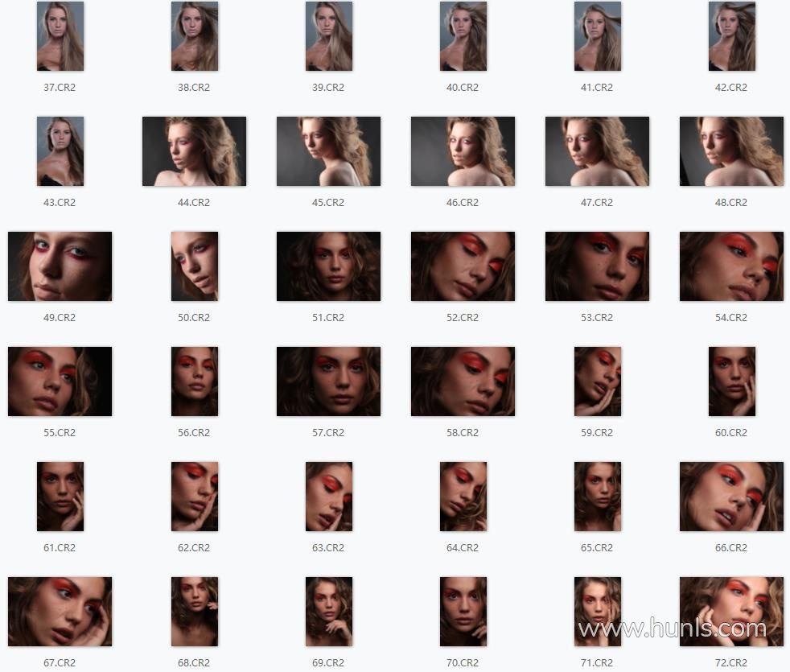Select the 46.CR2 file name
Viewport: 790px width, 672px height.
[x=463, y=203]
